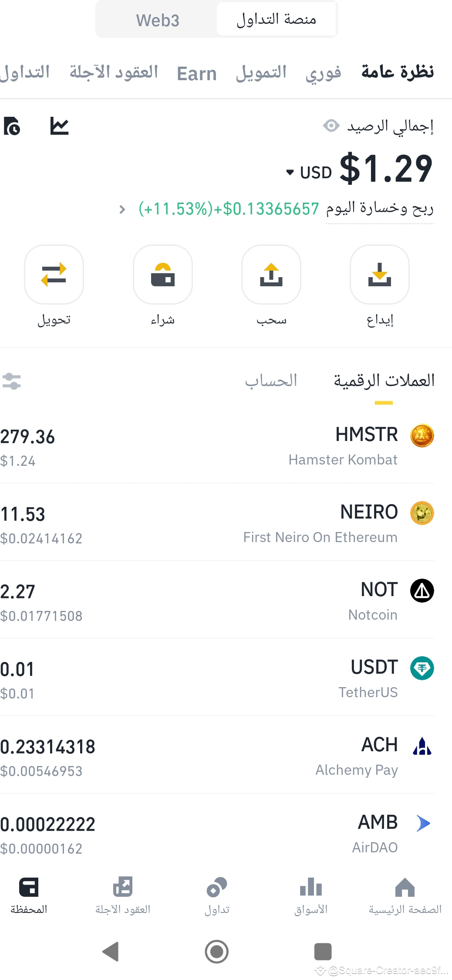Open the balance chart analysis icon
The image size is (452, 980).
pos(59,126)
